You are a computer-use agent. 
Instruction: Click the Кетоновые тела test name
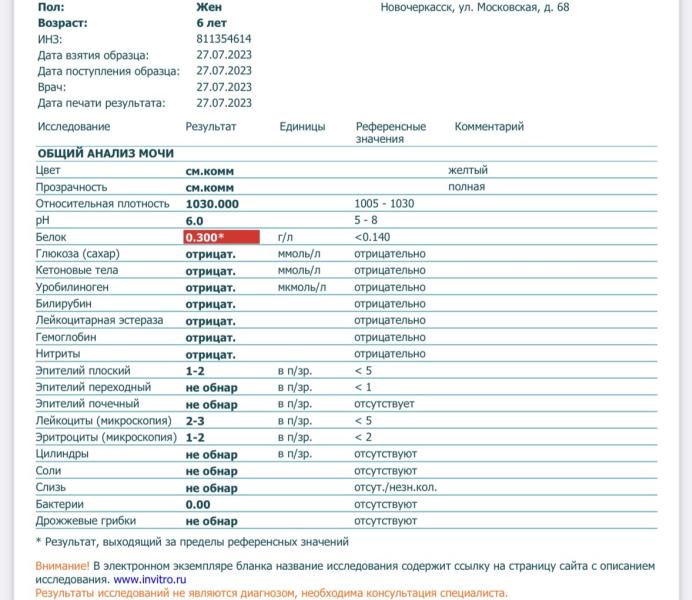click(77, 270)
